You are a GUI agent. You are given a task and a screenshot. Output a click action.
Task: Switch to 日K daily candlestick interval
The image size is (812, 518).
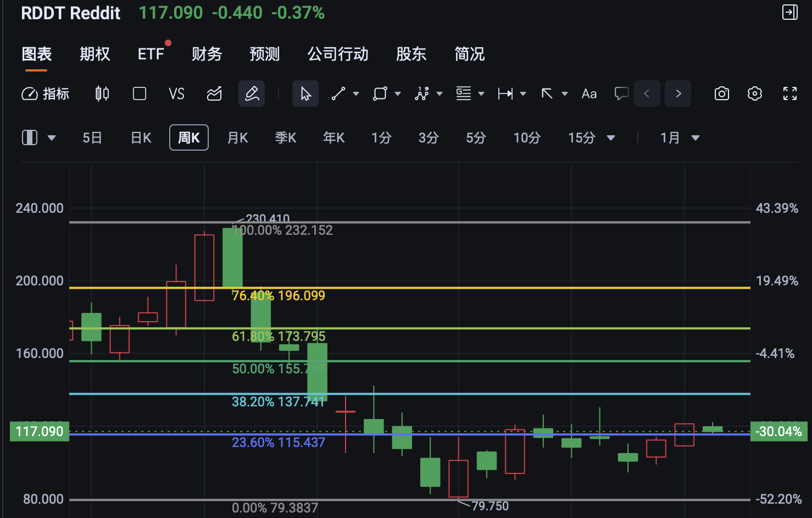click(141, 137)
